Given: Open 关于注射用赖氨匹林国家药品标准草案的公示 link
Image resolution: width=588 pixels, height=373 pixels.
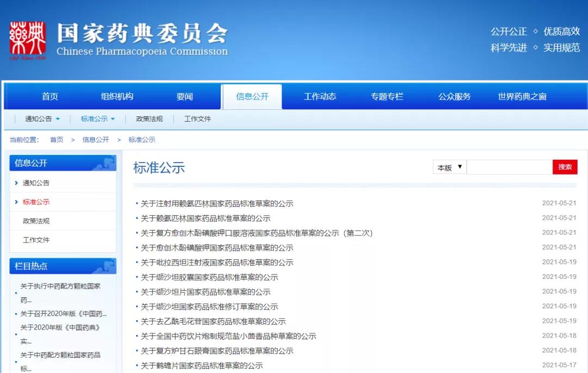Looking at the screenshot, I should 217,203.
